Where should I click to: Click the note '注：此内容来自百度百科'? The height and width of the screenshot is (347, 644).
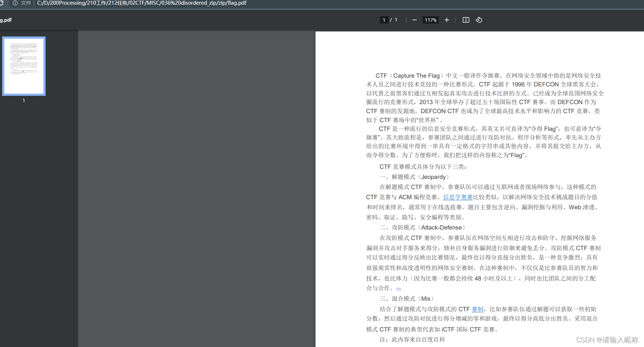point(412,339)
